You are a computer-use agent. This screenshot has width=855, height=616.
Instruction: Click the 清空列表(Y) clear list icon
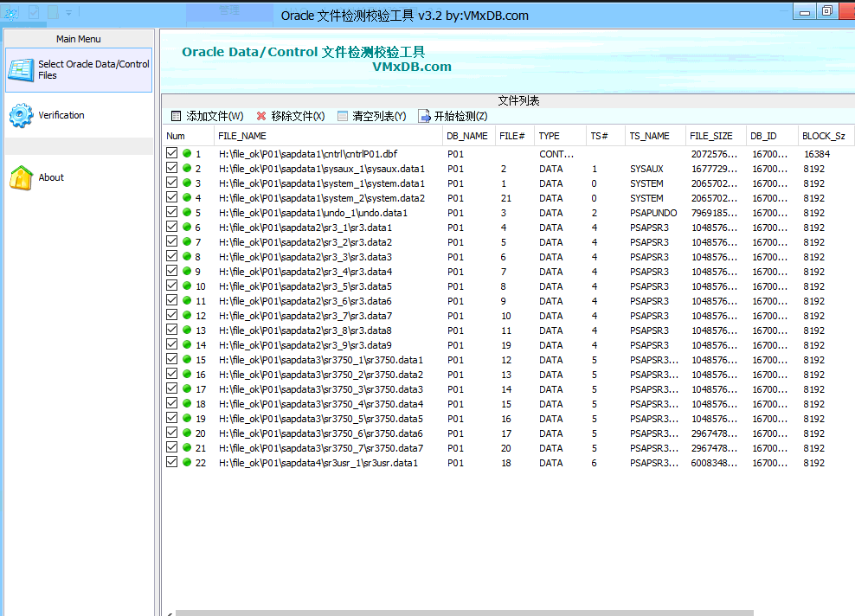tap(343, 116)
